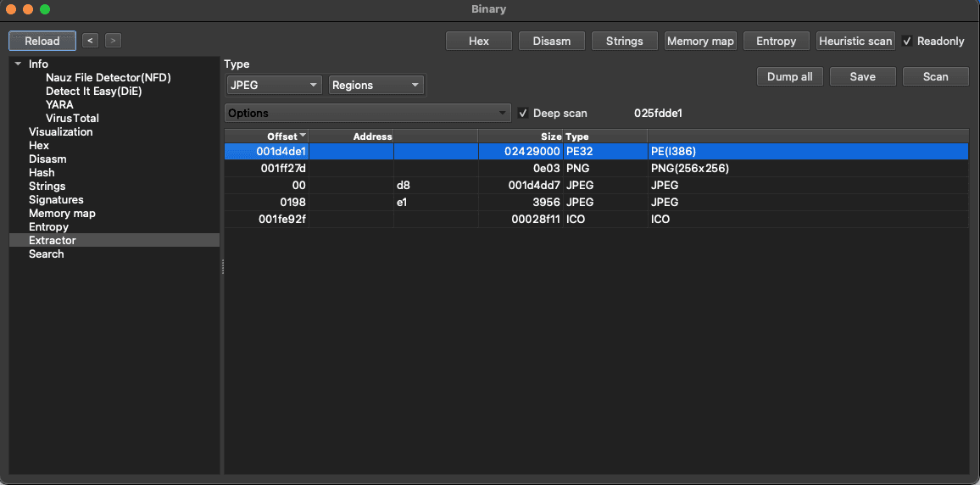The width and height of the screenshot is (980, 485).
Task: Click the Reload button
Action: [42, 41]
